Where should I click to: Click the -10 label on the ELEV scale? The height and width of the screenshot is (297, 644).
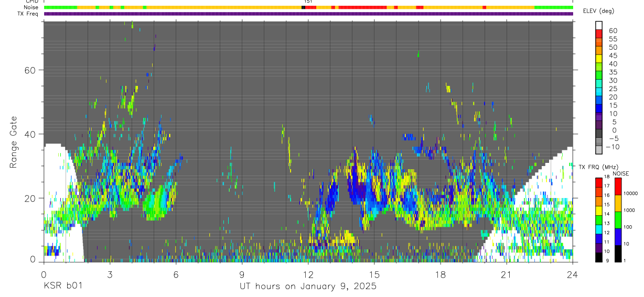(x=612, y=147)
